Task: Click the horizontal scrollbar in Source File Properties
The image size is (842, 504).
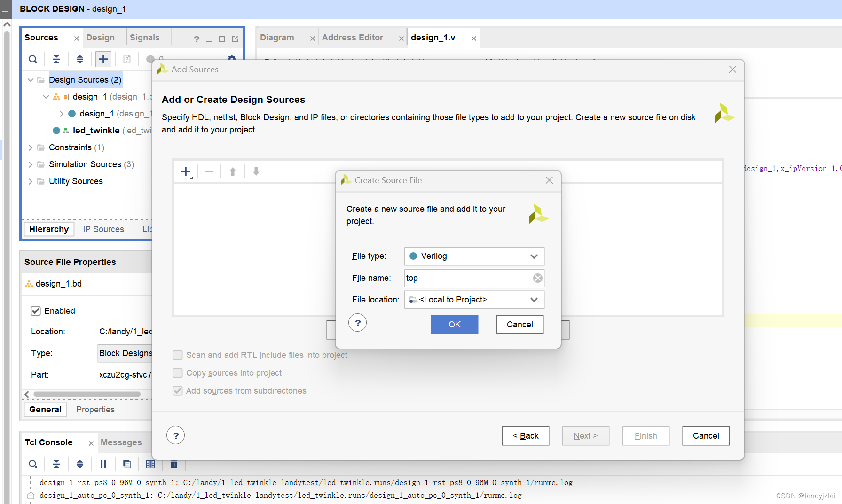Action: tap(87, 395)
